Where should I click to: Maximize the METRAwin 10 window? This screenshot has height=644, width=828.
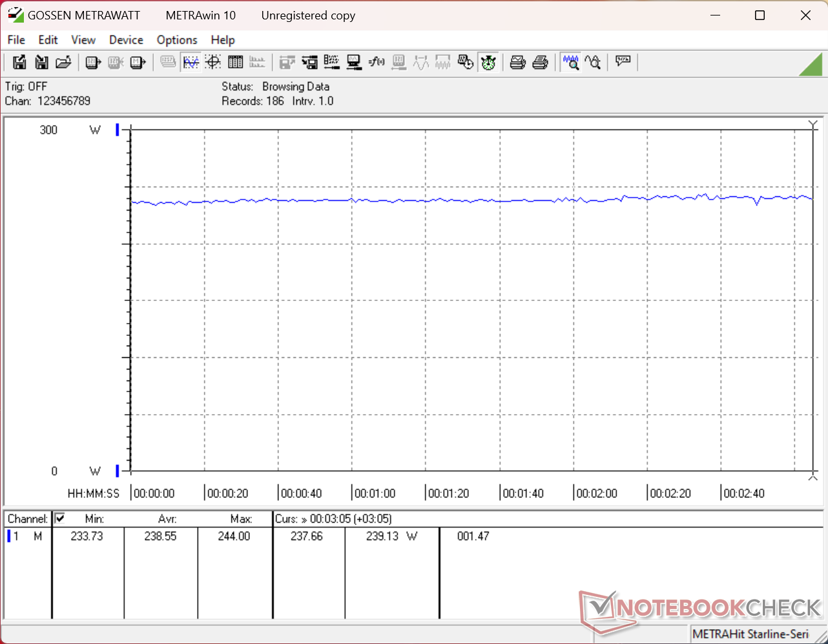(x=760, y=16)
